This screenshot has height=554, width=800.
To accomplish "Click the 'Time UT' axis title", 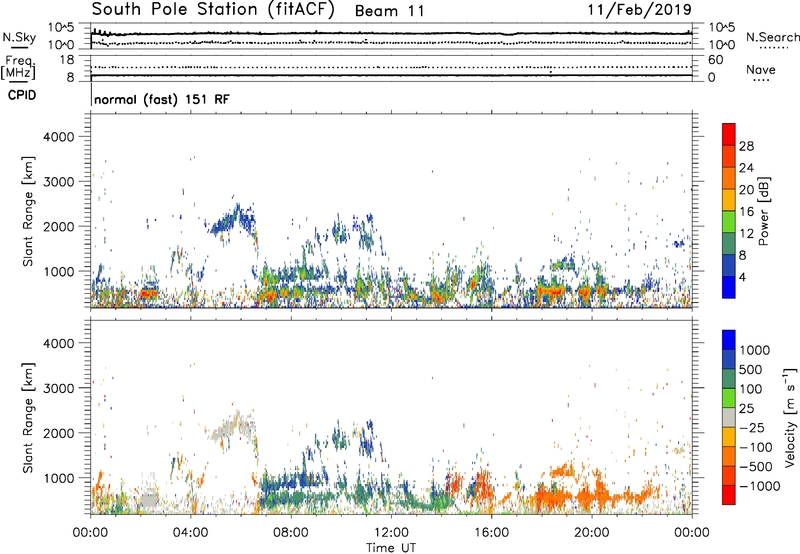I will click(x=391, y=548).
